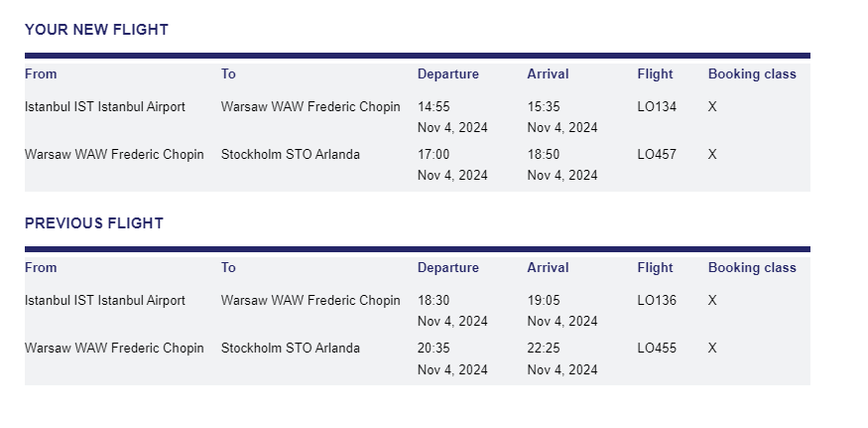The height and width of the screenshot is (428, 868).
Task: Click the 18:30 departure time
Action: click(x=434, y=301)
